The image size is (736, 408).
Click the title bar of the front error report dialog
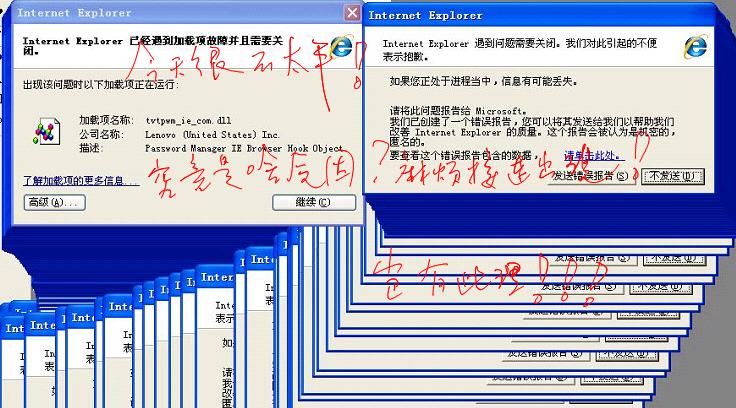[540, 15]
